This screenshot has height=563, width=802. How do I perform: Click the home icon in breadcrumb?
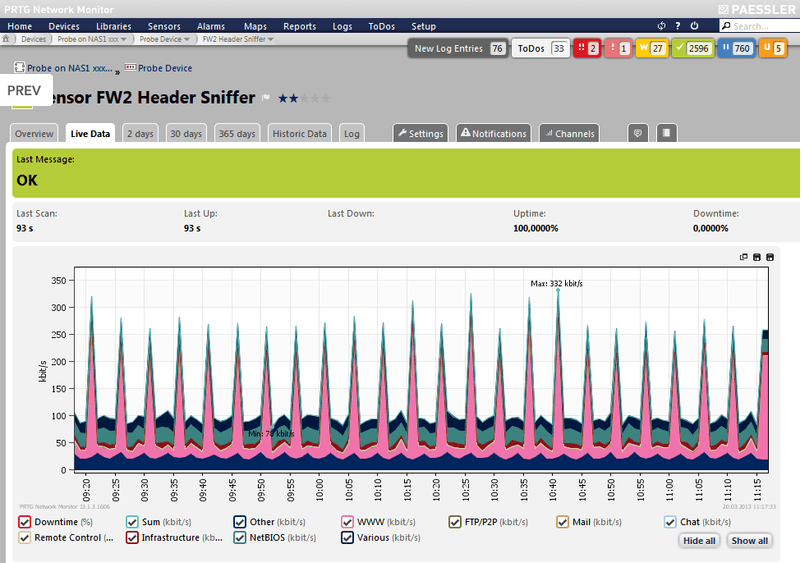pyautogui.click(x=6, y=39)
